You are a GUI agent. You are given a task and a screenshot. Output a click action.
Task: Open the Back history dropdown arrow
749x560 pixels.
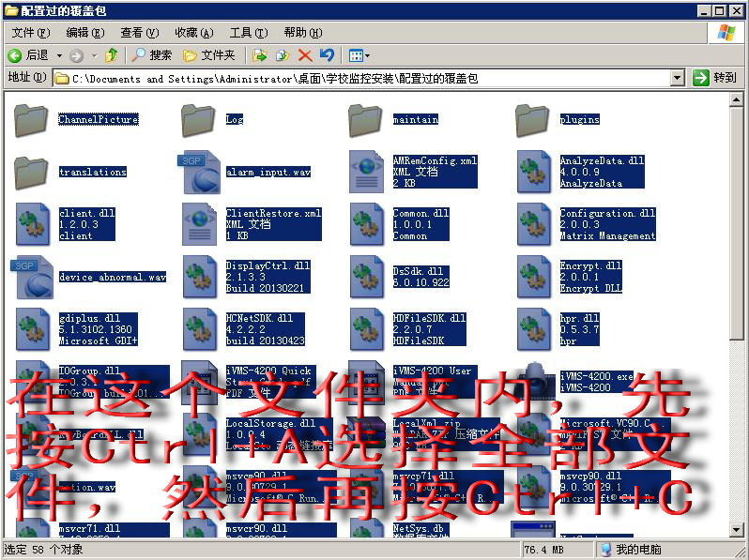point(60,56)
